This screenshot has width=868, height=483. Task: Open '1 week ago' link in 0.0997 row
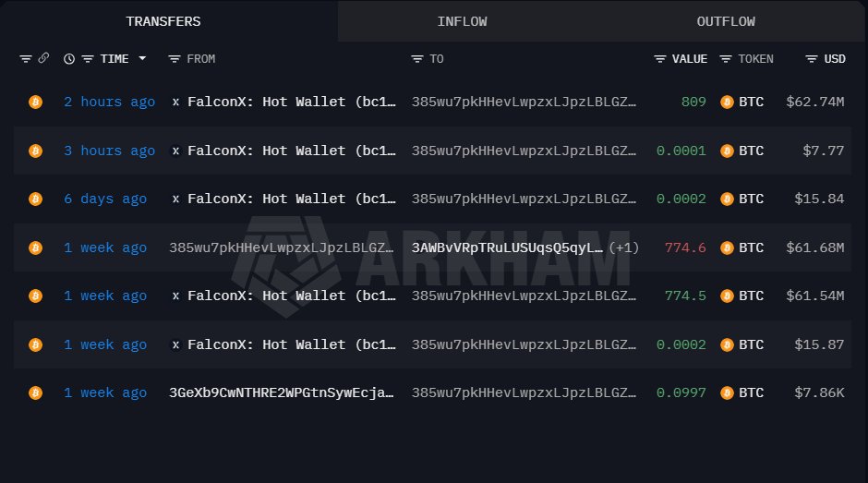tap(105, 392)
